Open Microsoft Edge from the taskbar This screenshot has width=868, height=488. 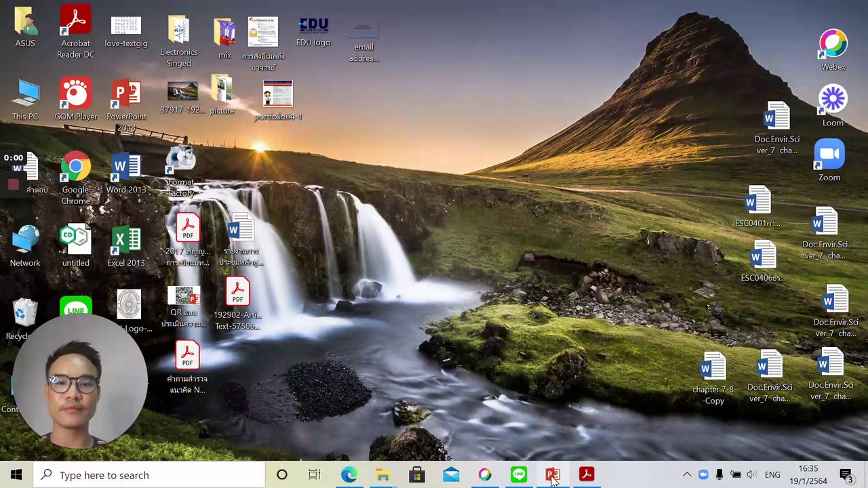349,475
